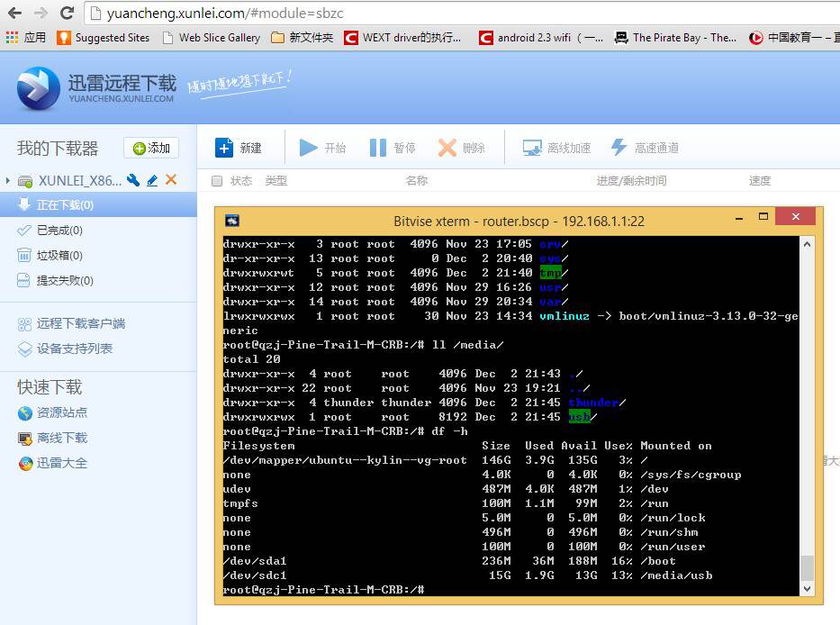Image resolution: width=840 pixels, height=625 pixels.
Task: Click the Xunlei remote download logo
Action: point(96,88)
